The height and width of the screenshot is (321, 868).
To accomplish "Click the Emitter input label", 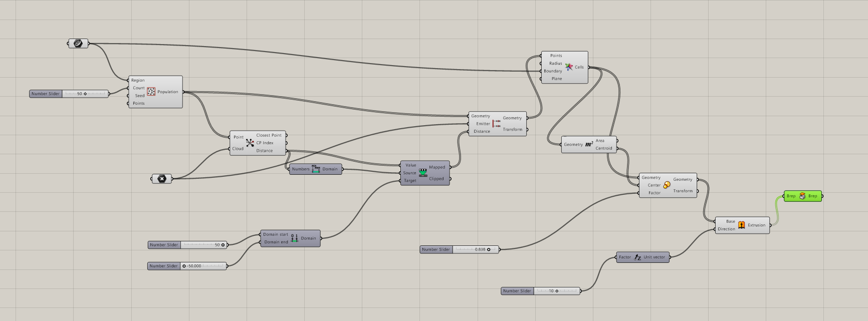I will point(483,124).
